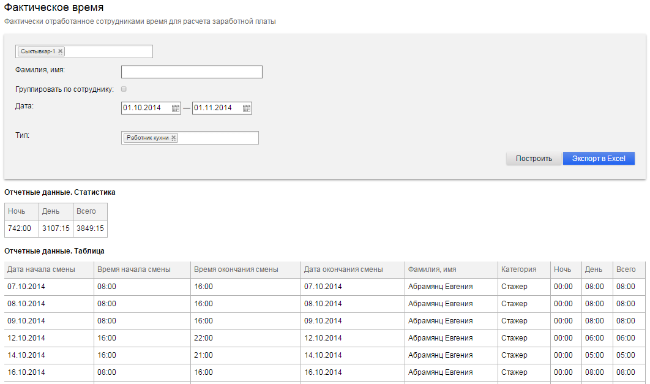Remove the Сыктывкар-1 tag
650x384 pixels.
click(60, 51)
